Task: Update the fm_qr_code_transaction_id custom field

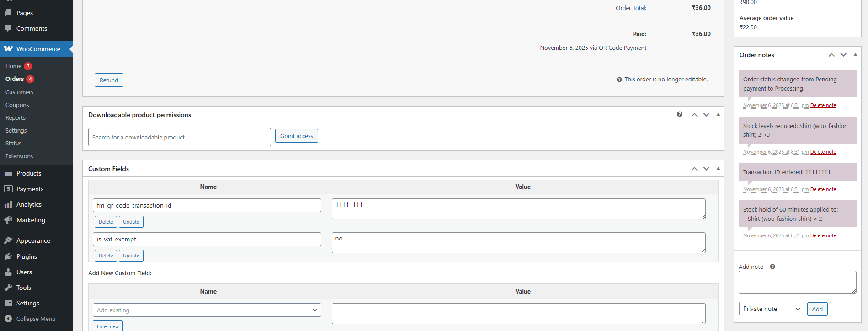Action: tap(131, 222)
